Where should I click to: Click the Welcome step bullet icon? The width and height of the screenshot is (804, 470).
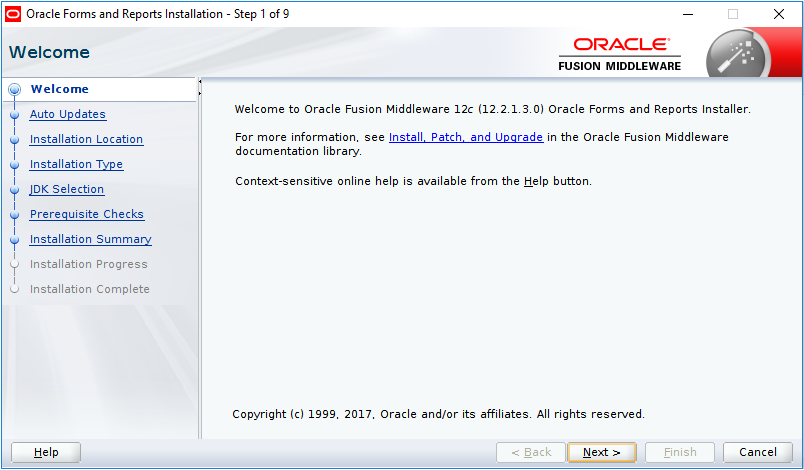coord(14,89)
